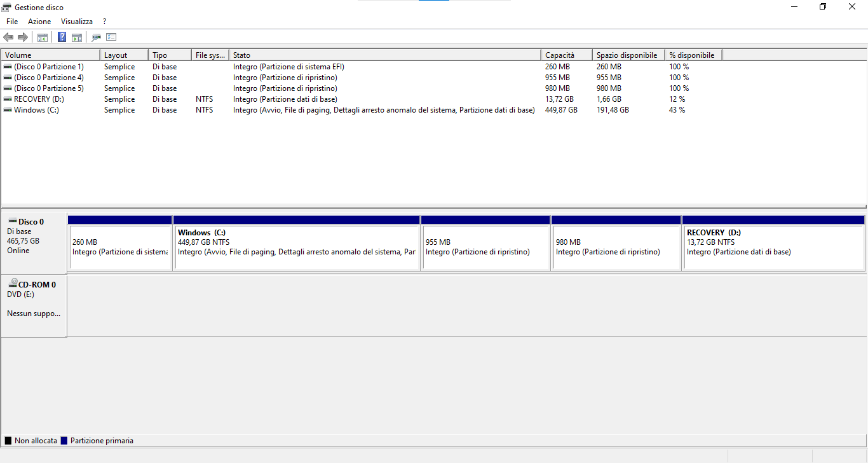This screenshot has height=463, width=868.
Task: Click the Back arrow toolbar icon
Action: pos(8,38)
